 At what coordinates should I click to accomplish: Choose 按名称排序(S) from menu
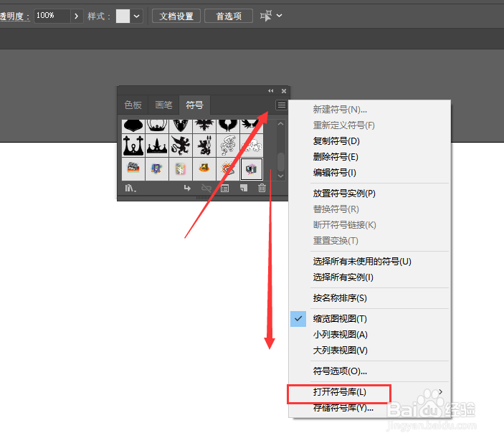coord(370,298)
